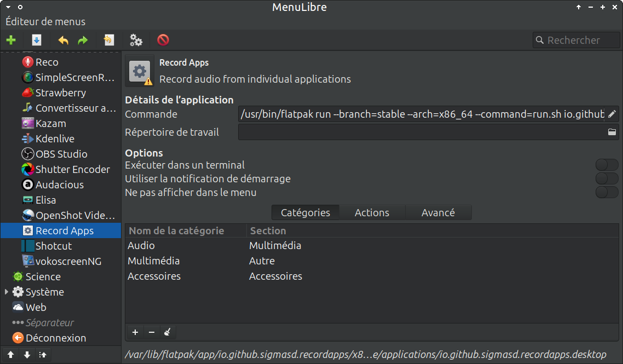Move the item down with the down arrow
The height and width of the screenshot is (364, 623).
[27, 355]
